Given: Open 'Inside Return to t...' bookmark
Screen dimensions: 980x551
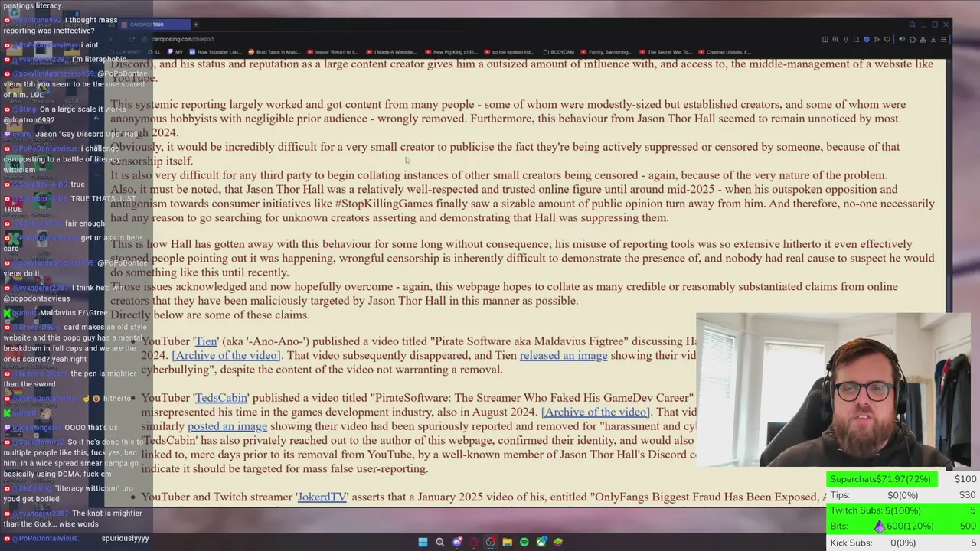Looking at the screenshot, I should click(333, 52).
